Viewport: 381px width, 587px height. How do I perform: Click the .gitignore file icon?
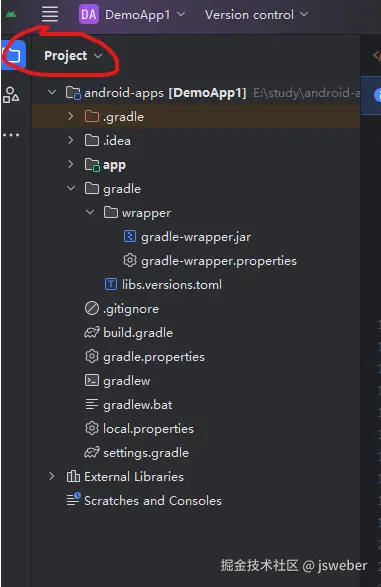point(92,308)
